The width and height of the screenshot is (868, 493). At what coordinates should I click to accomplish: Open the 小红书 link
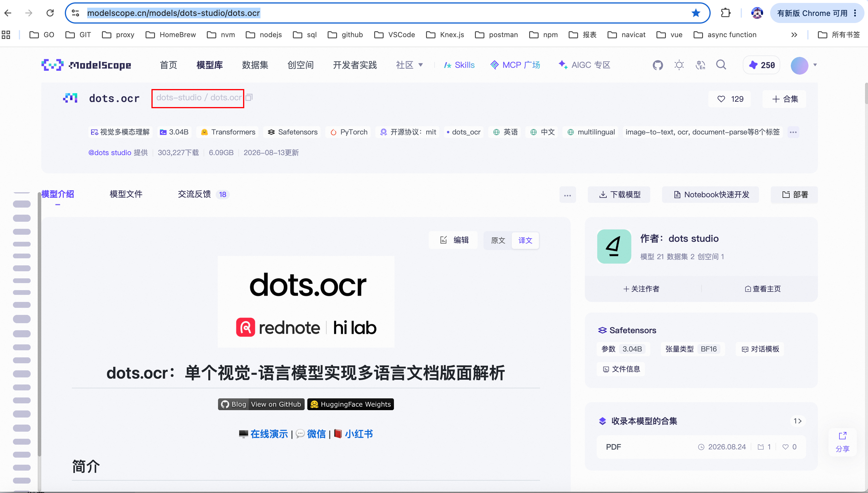click(x=359, y=434)
